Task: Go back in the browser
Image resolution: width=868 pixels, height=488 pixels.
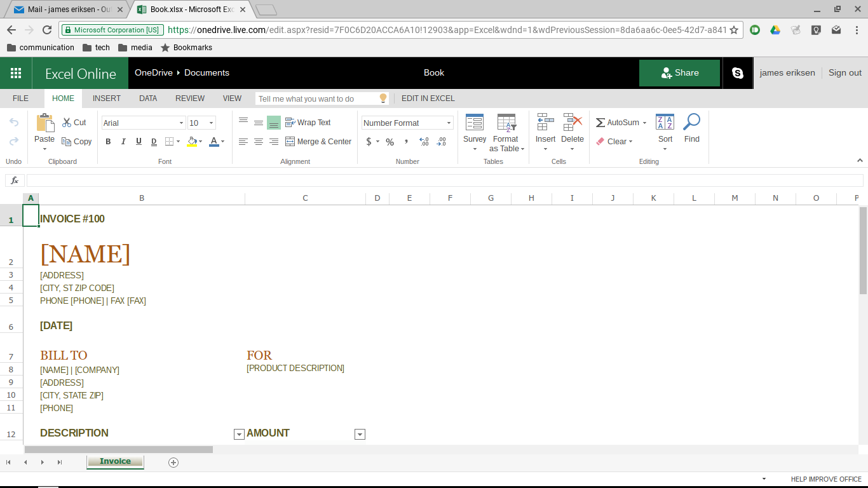Action: point(11,30)
